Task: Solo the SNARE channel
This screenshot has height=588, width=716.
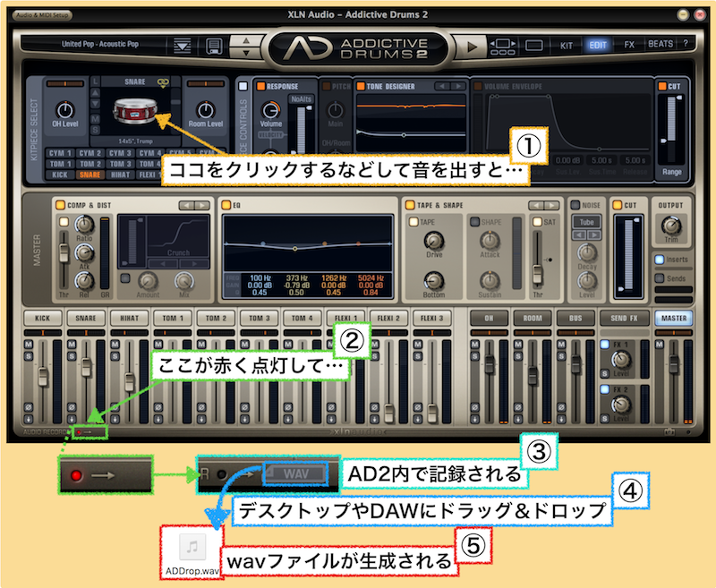Action: coord(72,356)
